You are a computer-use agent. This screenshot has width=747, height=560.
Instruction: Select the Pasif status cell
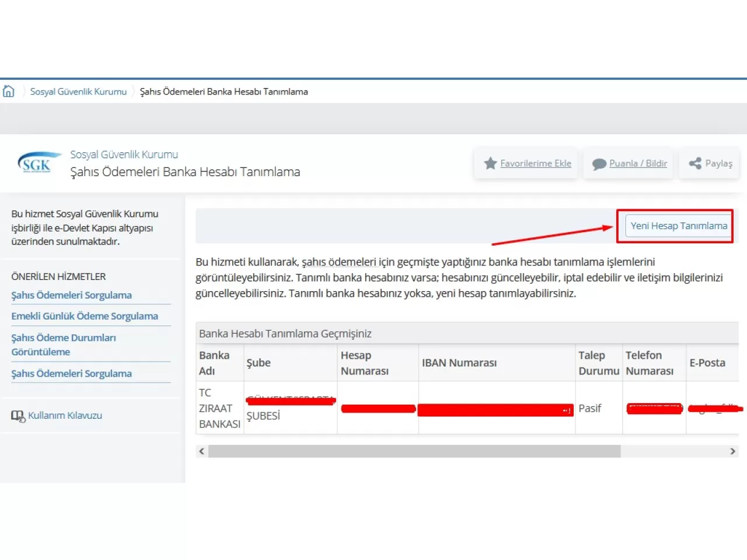[x=590, y=408]
